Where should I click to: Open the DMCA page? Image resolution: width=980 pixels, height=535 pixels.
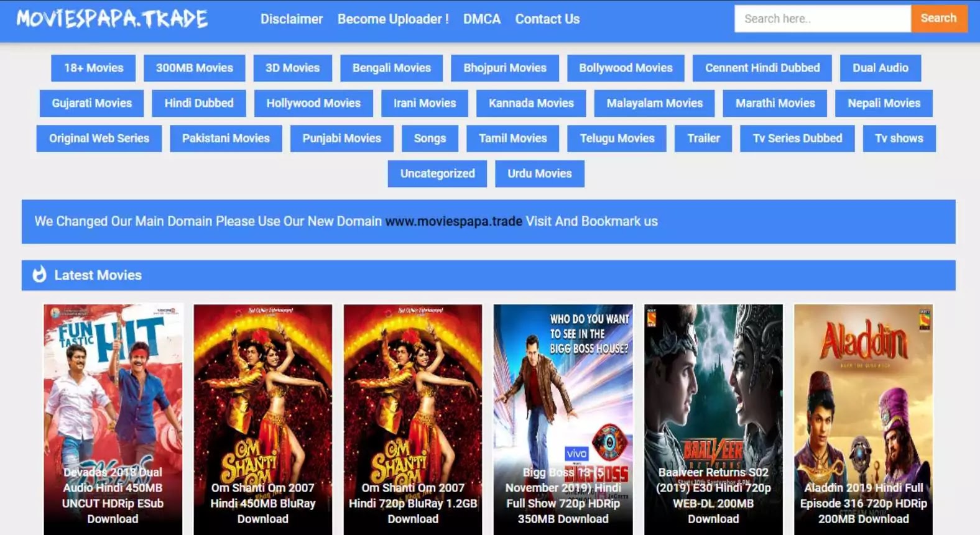point(482,19)
